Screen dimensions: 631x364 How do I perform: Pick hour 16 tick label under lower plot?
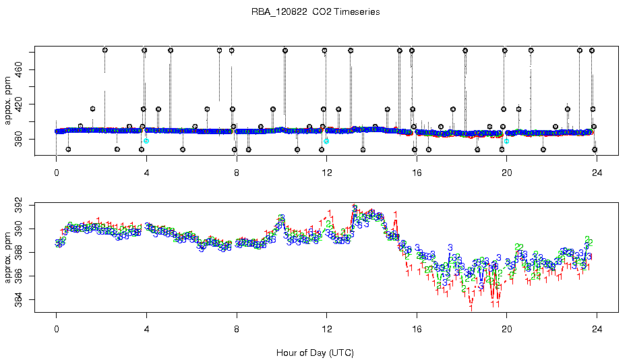[417, 330]
